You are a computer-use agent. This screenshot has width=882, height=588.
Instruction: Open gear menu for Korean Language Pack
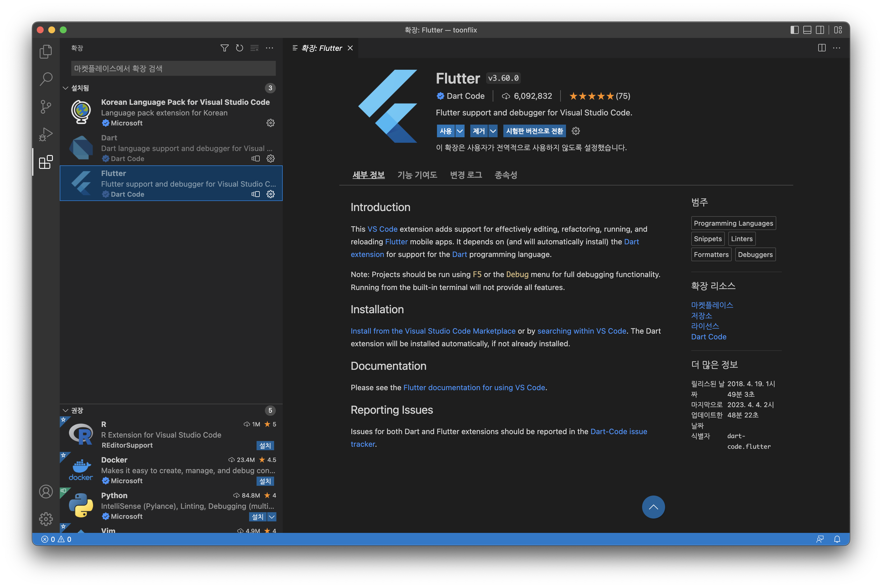(271, 123)
